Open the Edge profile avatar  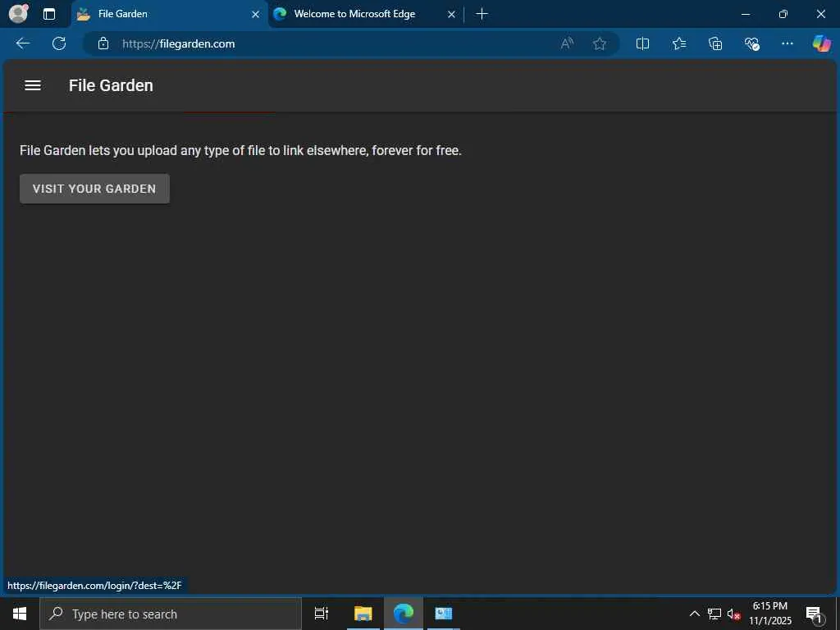[18, 14]
